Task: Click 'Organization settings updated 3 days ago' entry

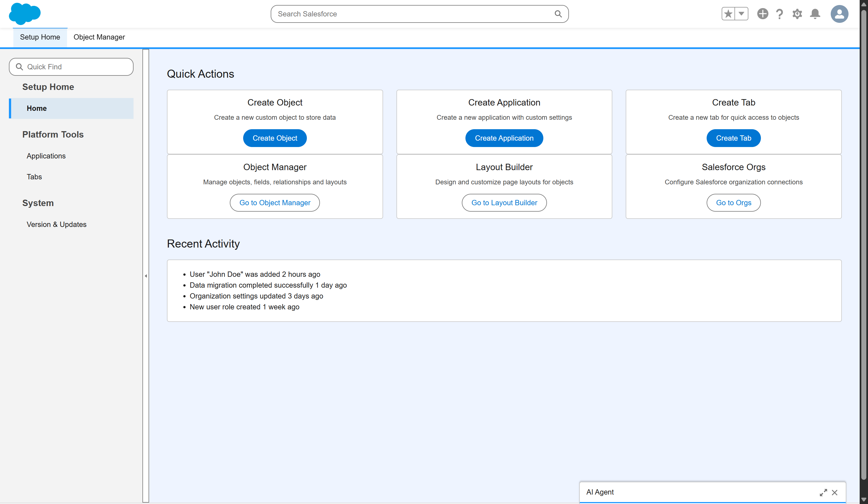Action: [x=256, y=296]
